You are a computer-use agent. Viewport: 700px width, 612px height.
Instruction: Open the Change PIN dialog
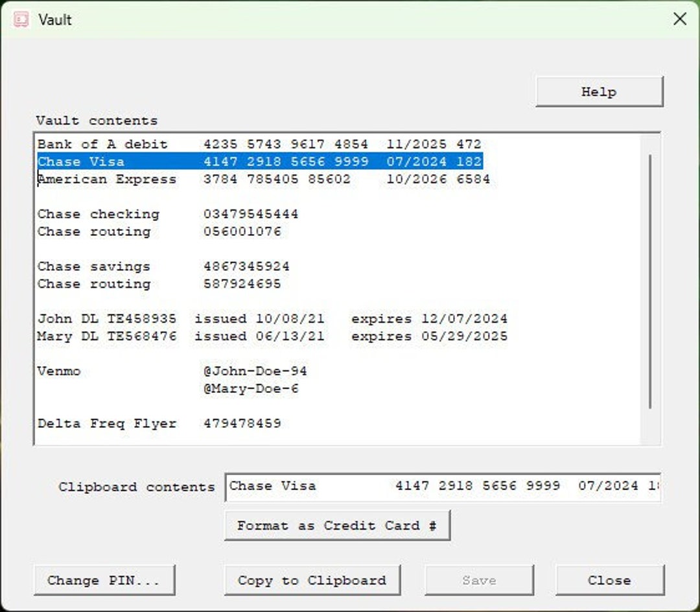(x=104, y=580)
